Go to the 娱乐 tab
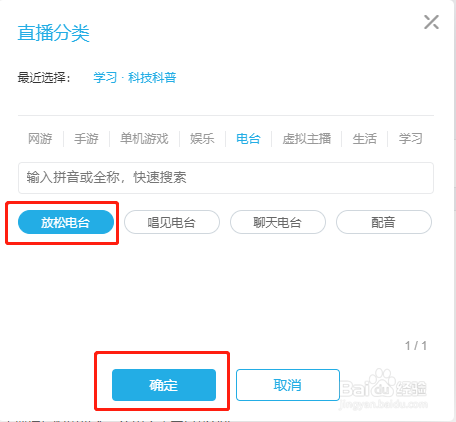Screen dimensions: 456x422 click(202, 138)
